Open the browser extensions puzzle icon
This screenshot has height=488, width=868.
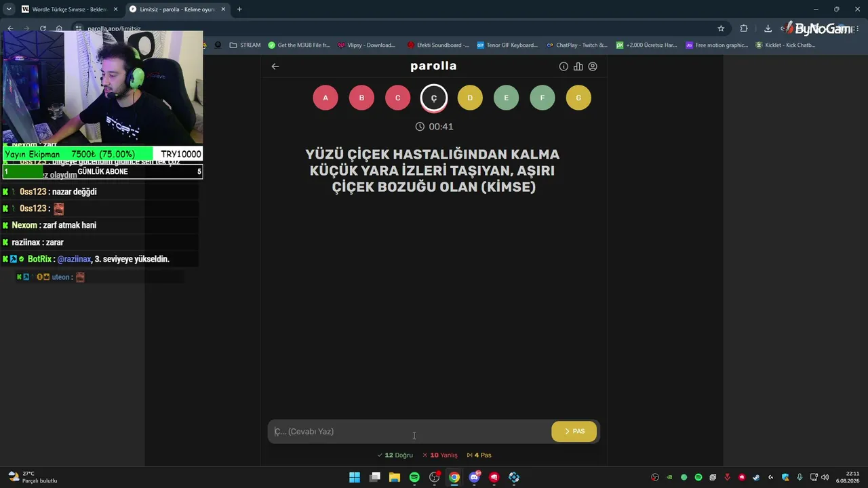point(744,28)
